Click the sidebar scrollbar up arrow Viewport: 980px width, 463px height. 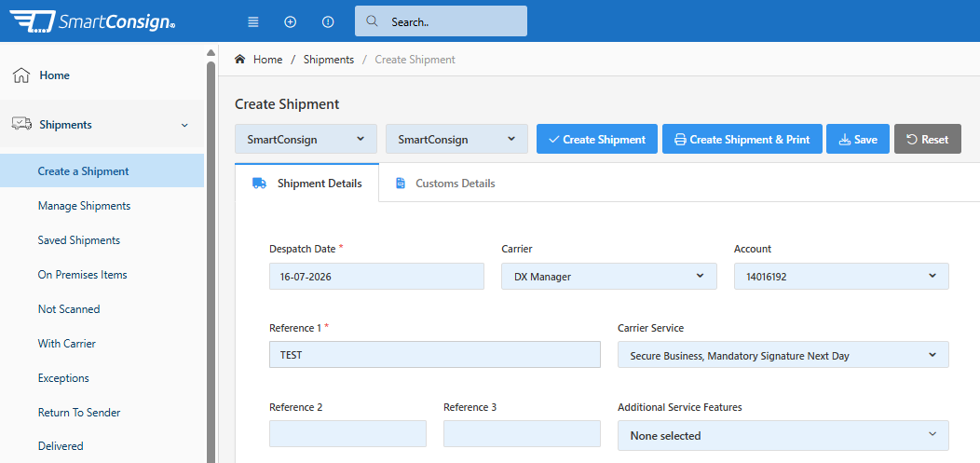click(x=211, y=52)
